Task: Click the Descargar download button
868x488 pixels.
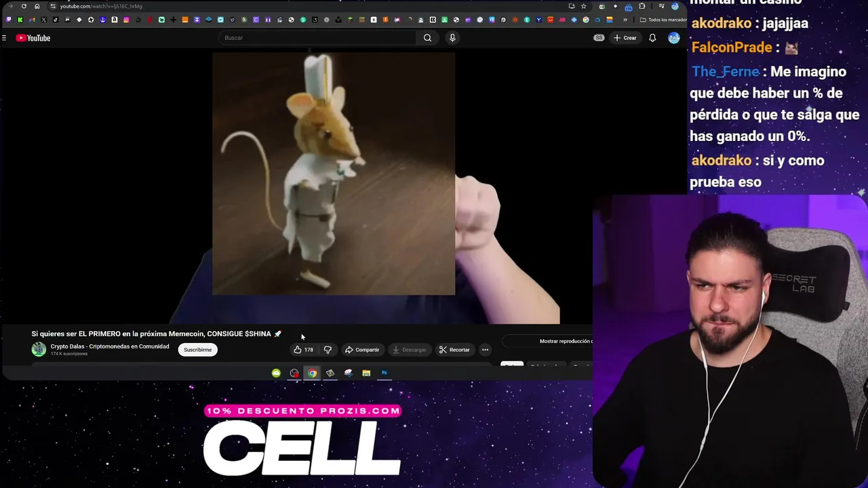Action: click(409, 350)
